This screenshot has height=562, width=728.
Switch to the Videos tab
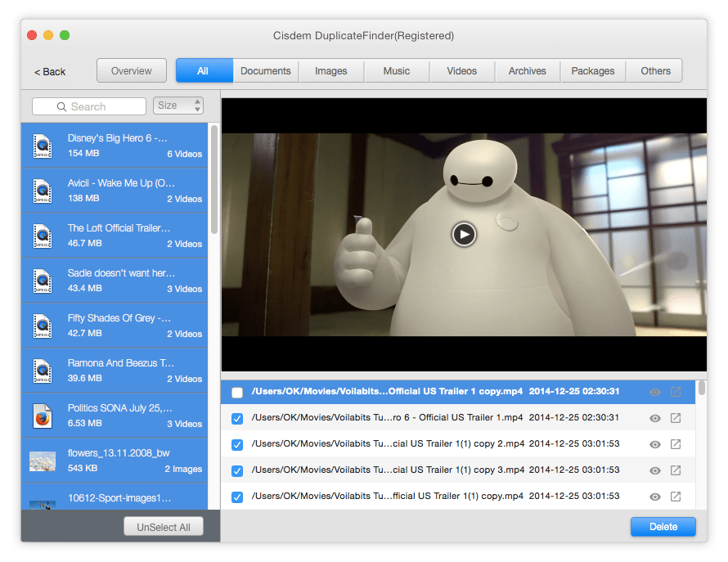462,71
